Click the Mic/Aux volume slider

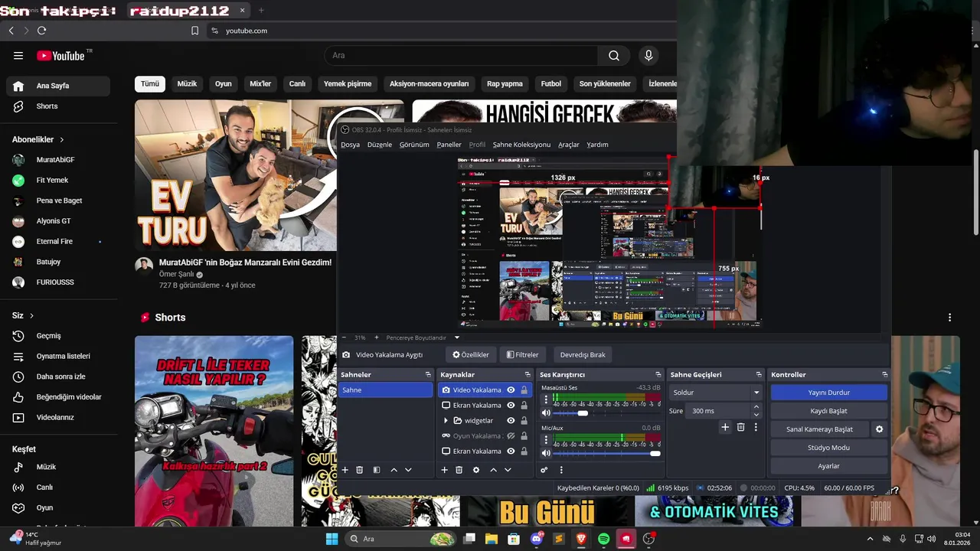coord(607,453)
